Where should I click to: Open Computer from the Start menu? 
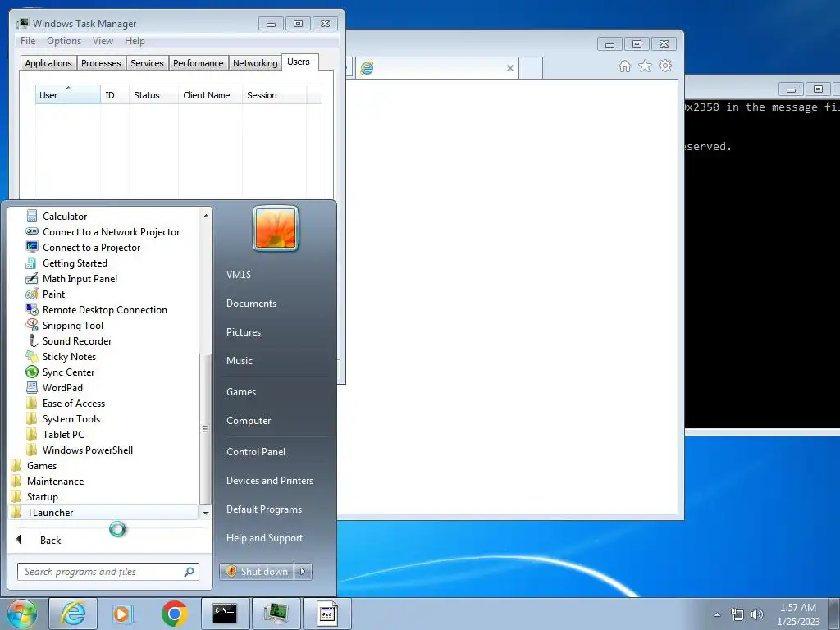(249, 421)
